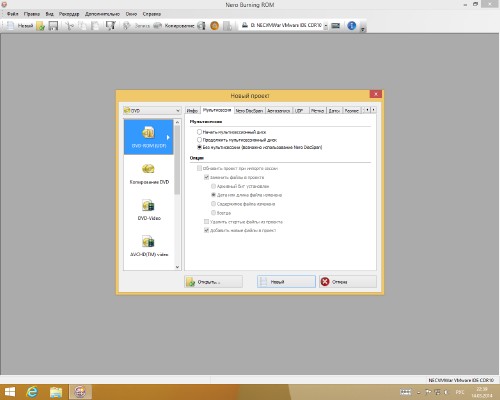The image size is (500, 400).
Task: Click the grey icon right of orange disc
Action: click(x=227, y=26)
